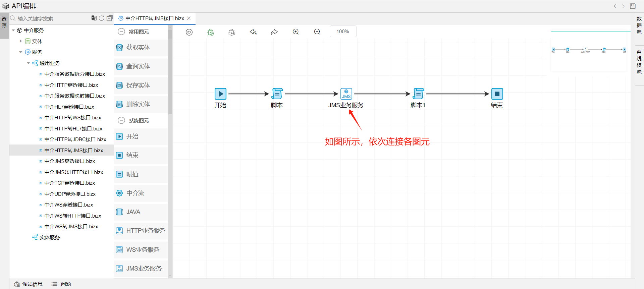
Task: Select the JMS业务服务 node on canvas
Action: click(346, 94)
